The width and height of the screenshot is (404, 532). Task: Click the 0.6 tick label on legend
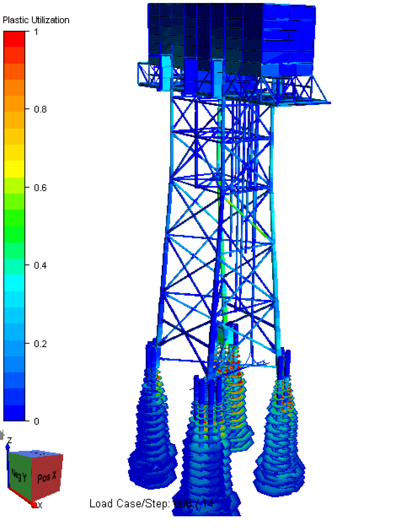coord(40,187)
